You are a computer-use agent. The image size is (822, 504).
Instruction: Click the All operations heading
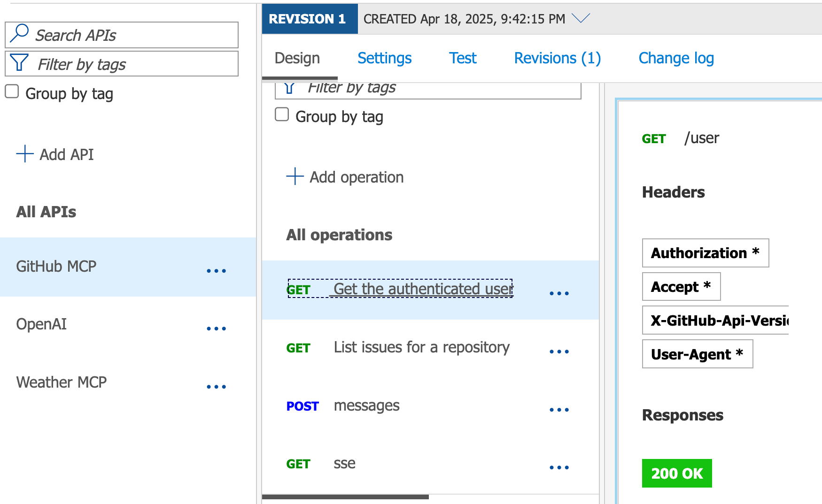point(339,235)
